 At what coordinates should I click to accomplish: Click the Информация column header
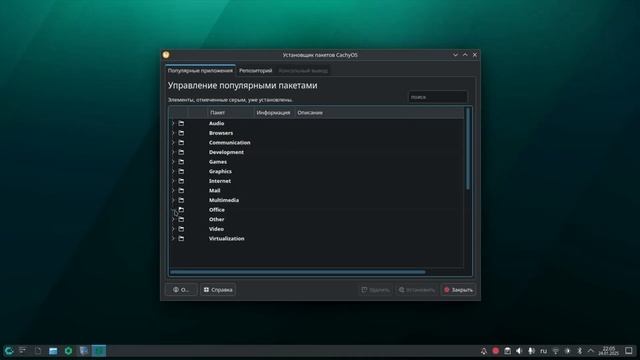pyautogui.click(x=273, y=113)
